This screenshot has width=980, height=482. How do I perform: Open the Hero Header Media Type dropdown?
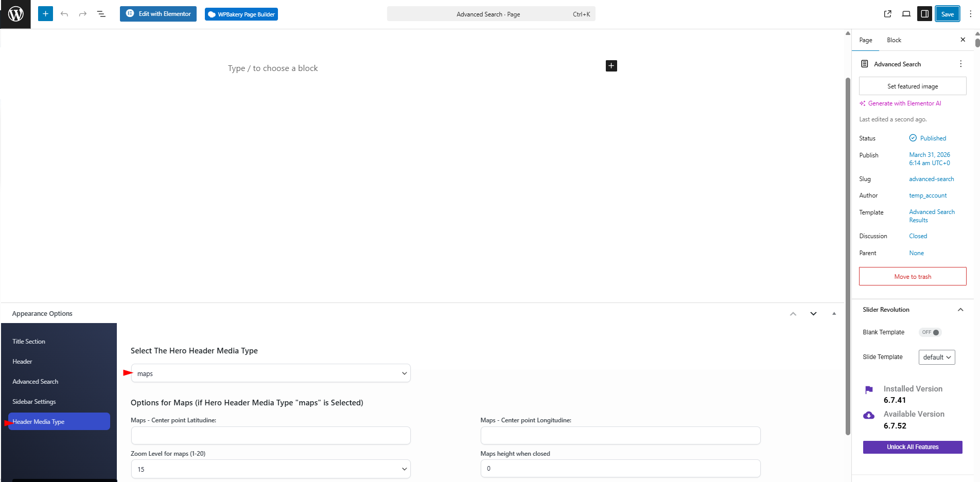click(x=271, y=373)
